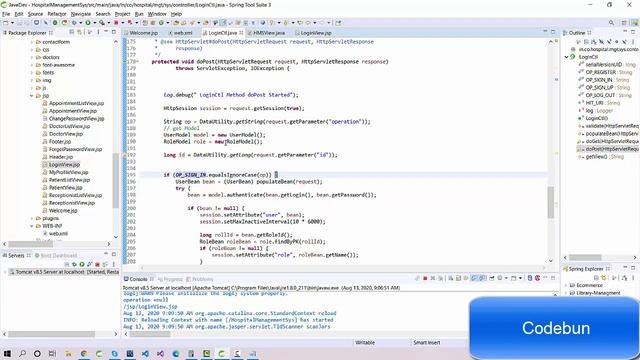Open Windows Start menu

tap(7, 353)
